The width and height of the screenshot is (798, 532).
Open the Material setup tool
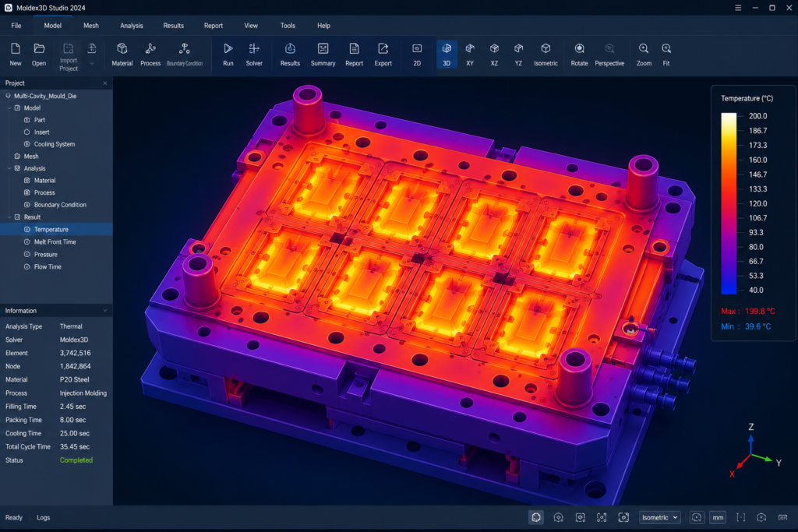[x=122, y=55]
